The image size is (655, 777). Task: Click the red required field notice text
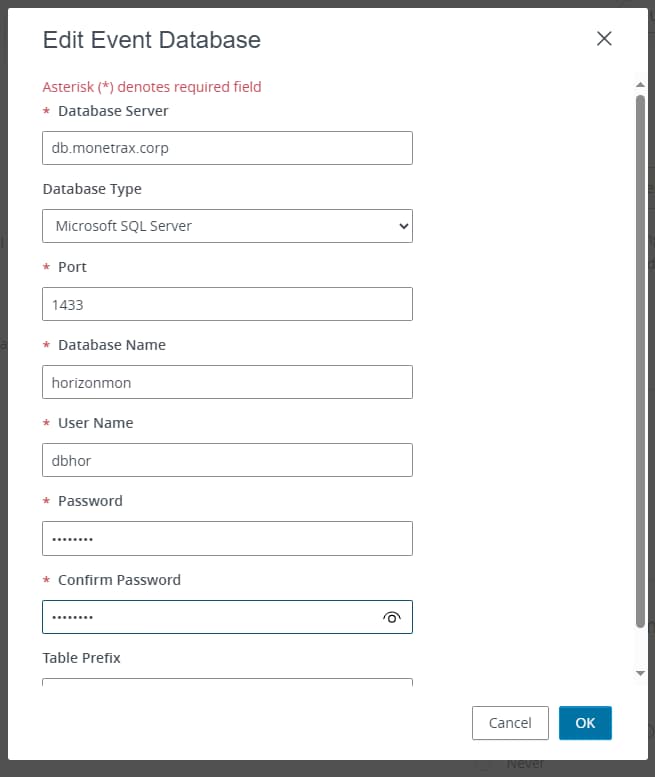(x=151, y=87)
